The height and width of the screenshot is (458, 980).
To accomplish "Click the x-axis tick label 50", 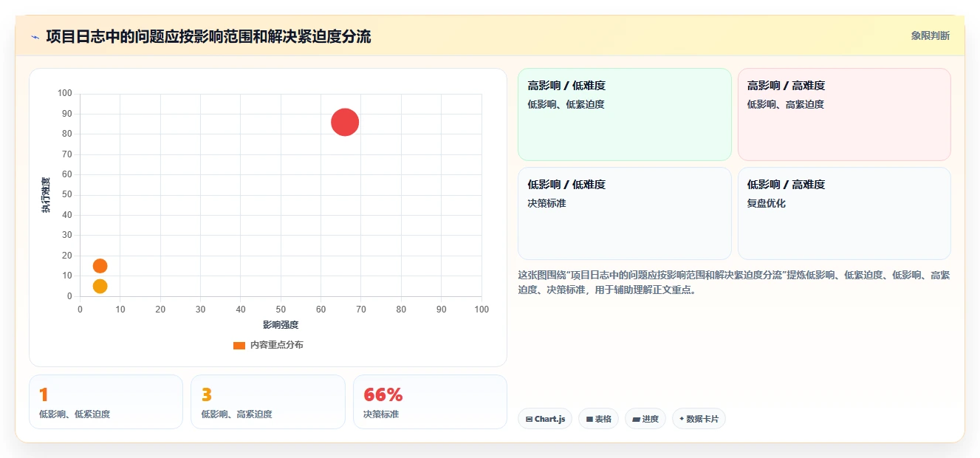I will (x=281, y=310).
